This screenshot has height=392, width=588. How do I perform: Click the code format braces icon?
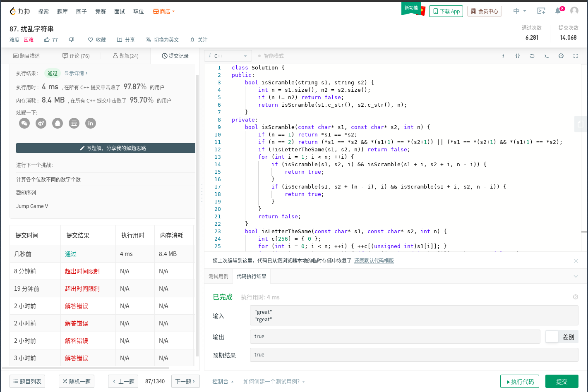pyautogui.click(x=518, y=56)
